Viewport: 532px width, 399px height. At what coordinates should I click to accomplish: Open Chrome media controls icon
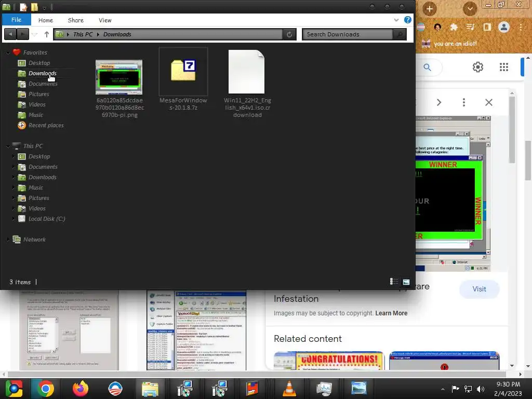click(x=470, y=27)
